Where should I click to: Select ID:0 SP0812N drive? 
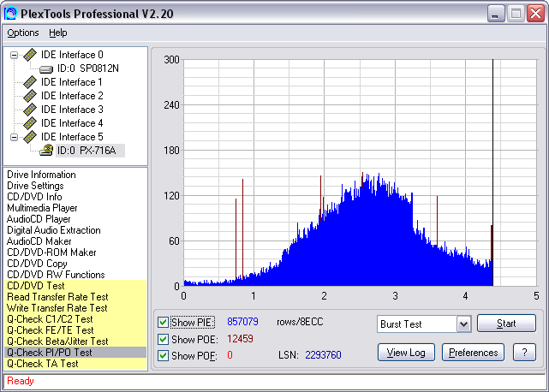88,68
